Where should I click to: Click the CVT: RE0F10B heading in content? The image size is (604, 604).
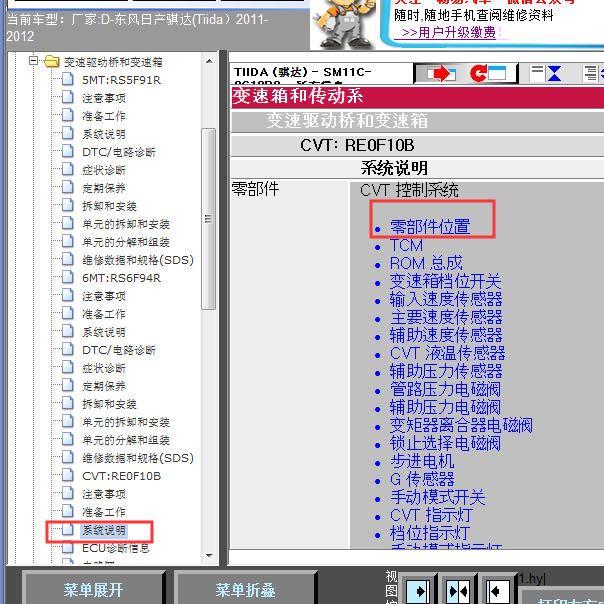357,145
